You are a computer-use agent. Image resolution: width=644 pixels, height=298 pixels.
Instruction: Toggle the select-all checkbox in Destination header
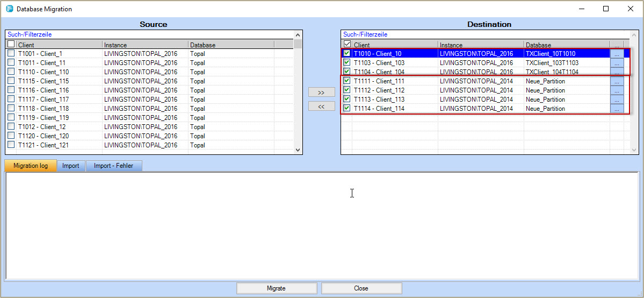[x=347, y=45]
